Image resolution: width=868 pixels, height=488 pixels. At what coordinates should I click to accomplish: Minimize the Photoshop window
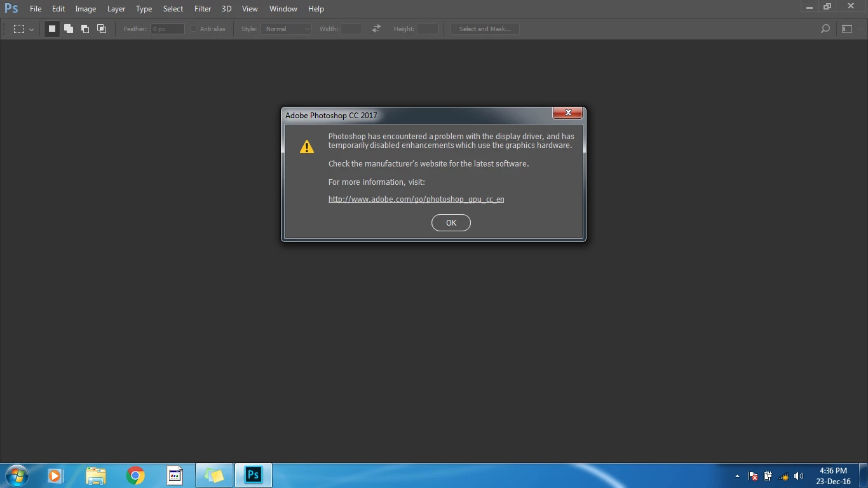810,6
